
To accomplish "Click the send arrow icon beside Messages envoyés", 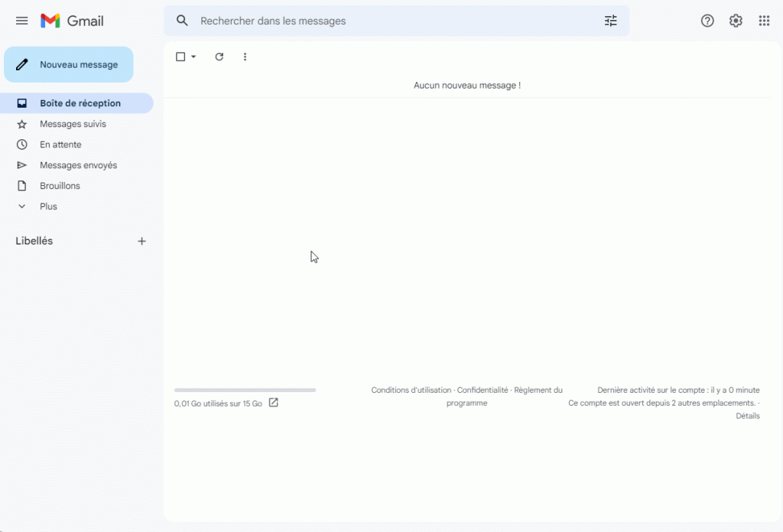I will 22,165.
